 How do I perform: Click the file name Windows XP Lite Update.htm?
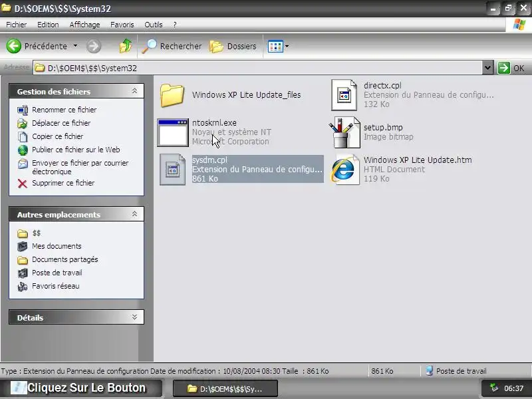[418, 160]
